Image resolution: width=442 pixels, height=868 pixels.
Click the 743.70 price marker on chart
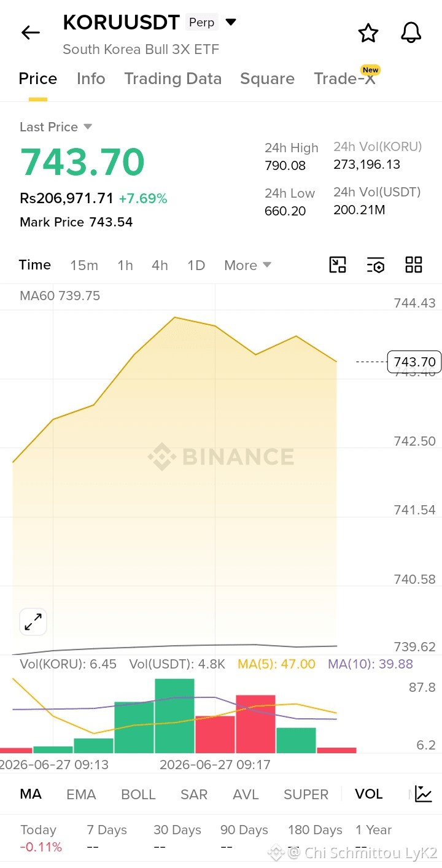pos(414,362)
